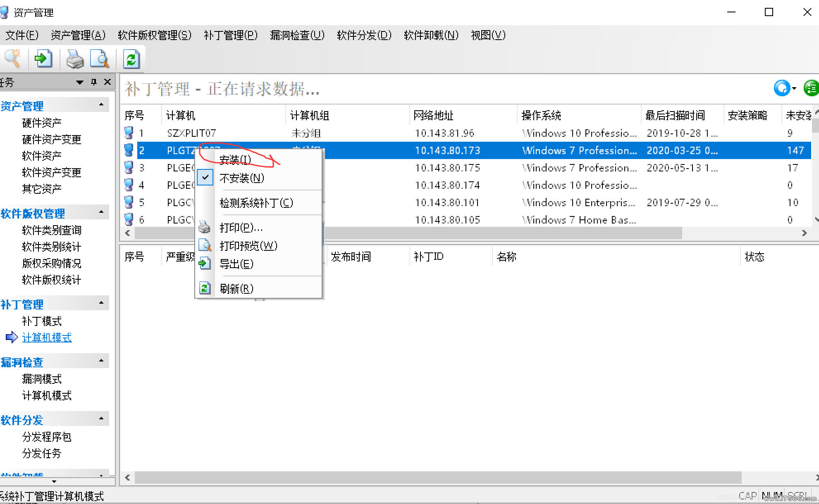This screenshot has width=819, height=504.
Task: Close the task pane
Action: [107, 82]
